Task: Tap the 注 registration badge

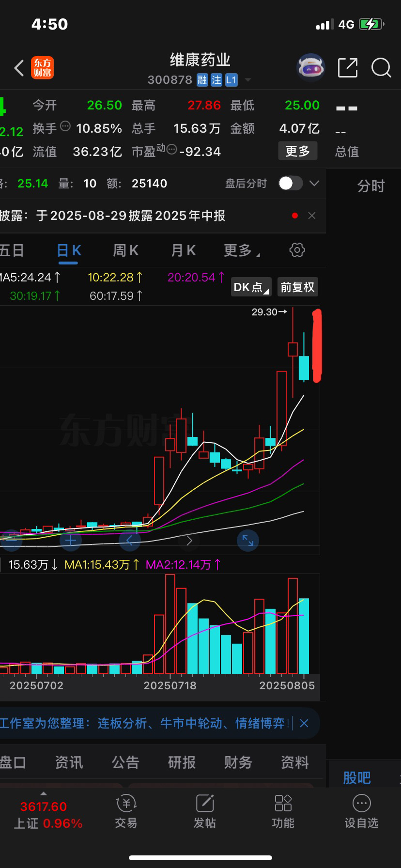Action: (216, 80)
